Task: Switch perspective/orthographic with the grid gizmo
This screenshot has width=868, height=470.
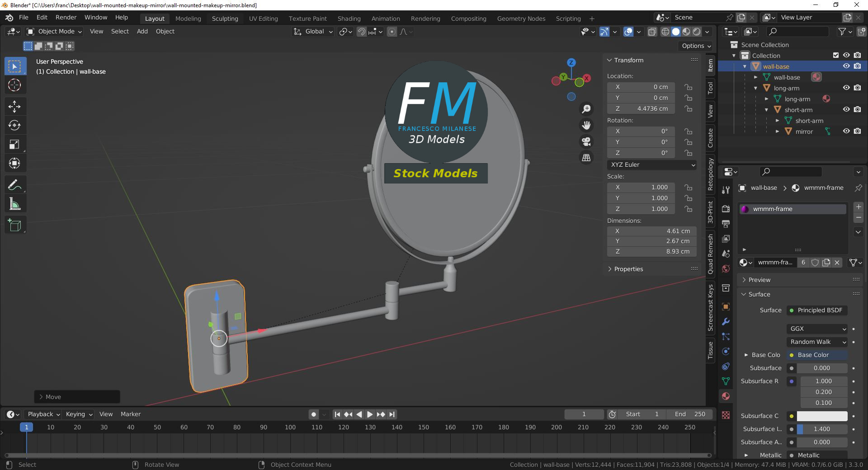Action: [x=586, y=158]
